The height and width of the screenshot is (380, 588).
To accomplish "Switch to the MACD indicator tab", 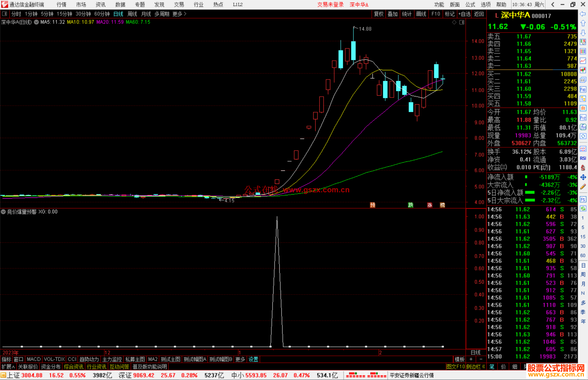I will [34, 359].
